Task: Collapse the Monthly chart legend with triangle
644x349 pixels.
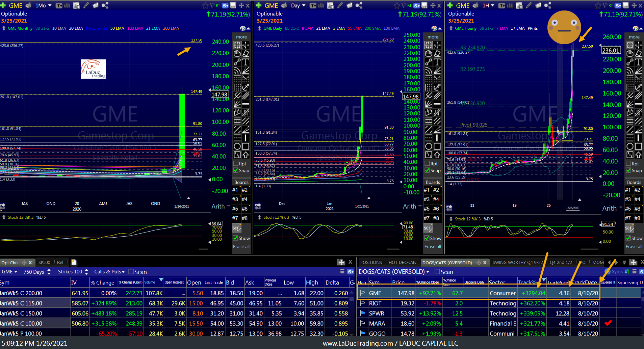Action: click(249, 28)
